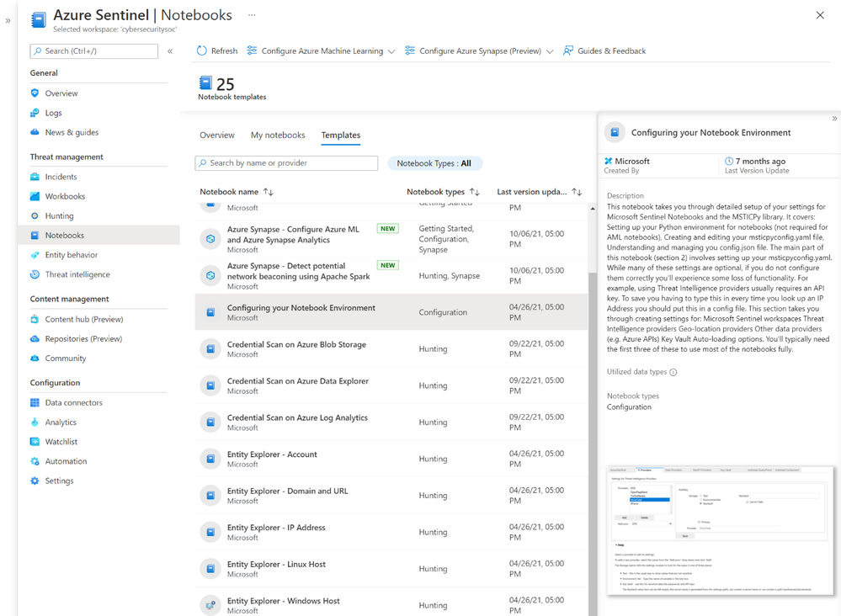Click the Automation gear icon
Image resolution: width=841 pixels, height=616 pixels.
coord(35,462)
